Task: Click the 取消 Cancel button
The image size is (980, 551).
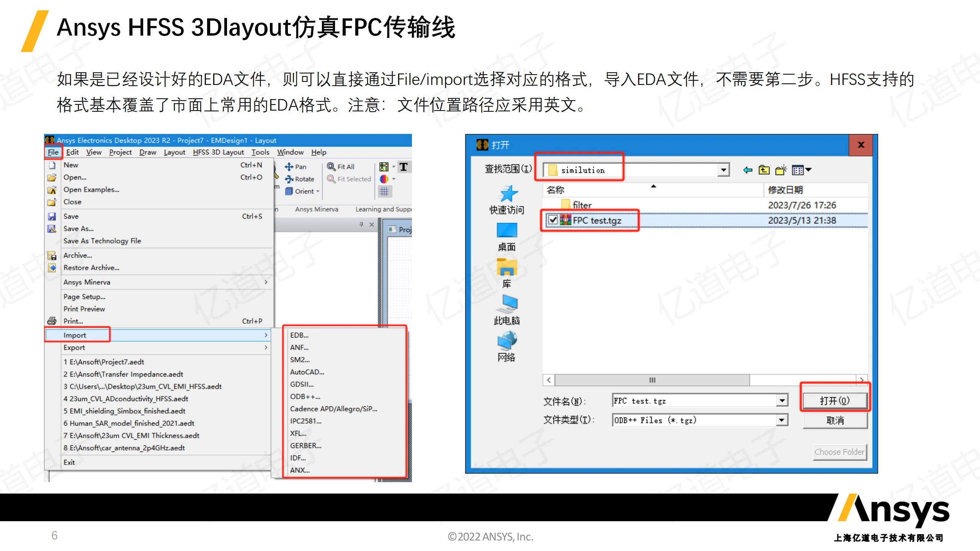Action: point(835,421)
